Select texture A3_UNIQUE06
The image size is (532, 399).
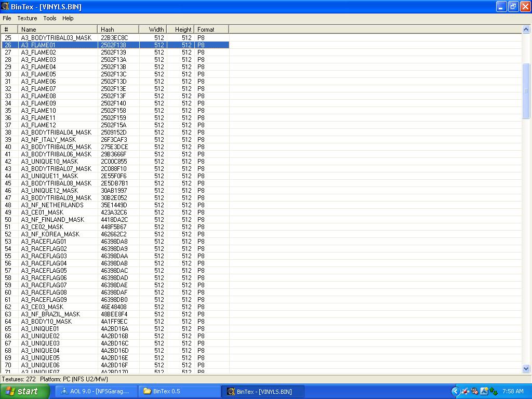40,365
